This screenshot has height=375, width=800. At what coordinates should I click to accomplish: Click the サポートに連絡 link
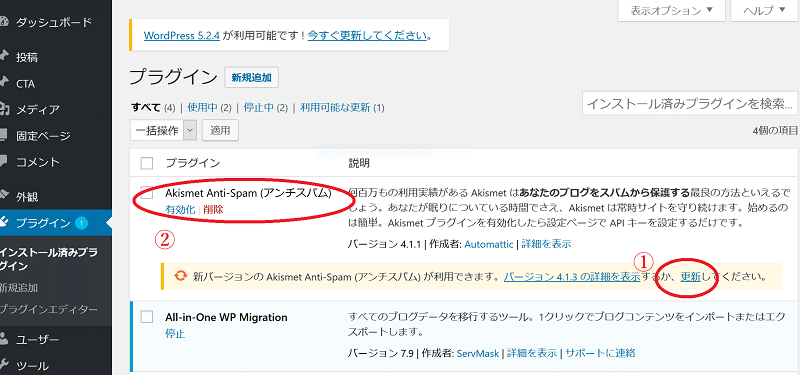(601, 353)
